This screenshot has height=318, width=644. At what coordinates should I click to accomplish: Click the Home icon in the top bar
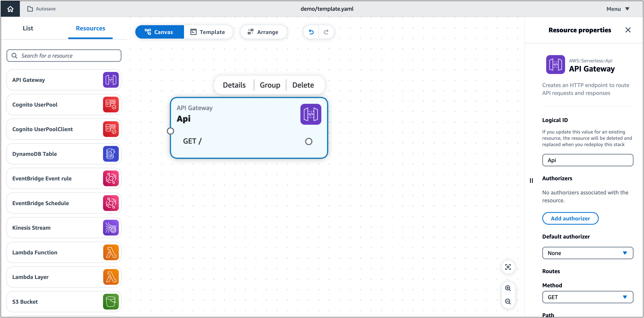click(x=10, y=9)
